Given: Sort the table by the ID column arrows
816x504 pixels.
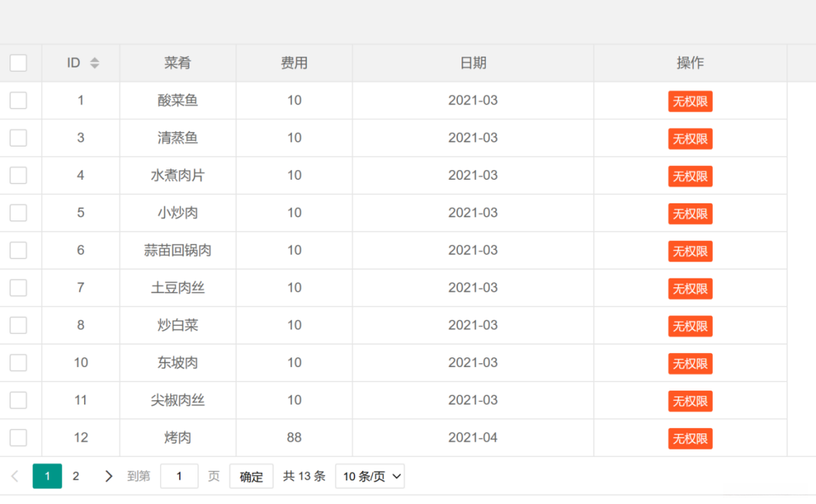Looking at the screenshot, I should point(94,63).
